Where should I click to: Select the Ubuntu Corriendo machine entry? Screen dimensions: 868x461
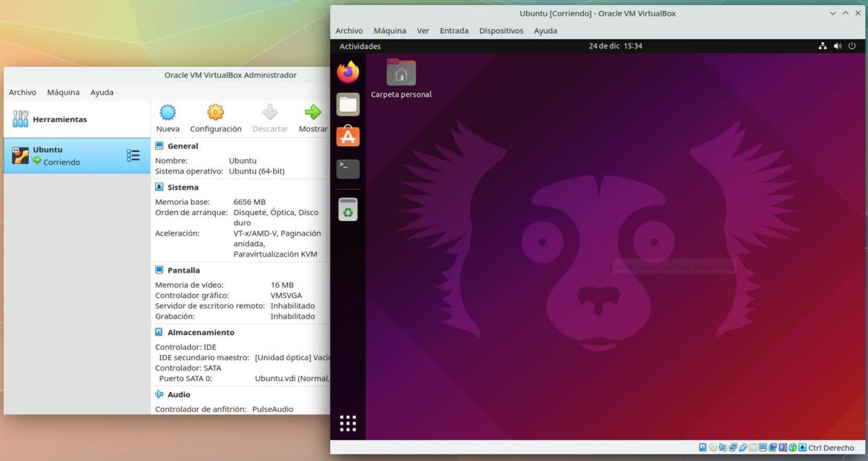pyautogui.click(x=77, y=156)
